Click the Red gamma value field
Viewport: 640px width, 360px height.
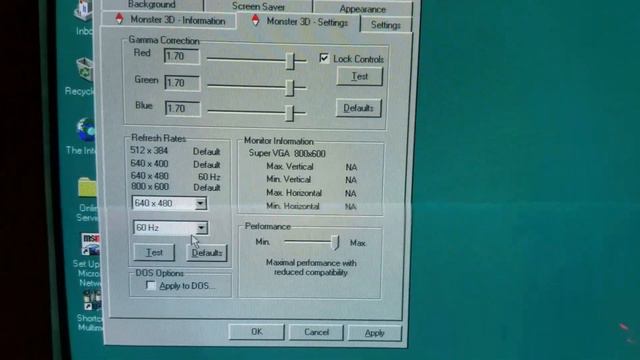(182, 56)
